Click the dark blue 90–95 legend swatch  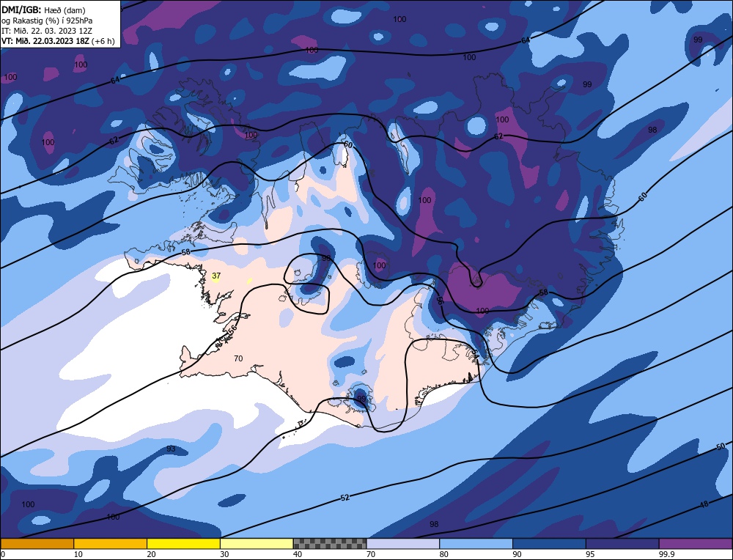(x=549, y=543)
